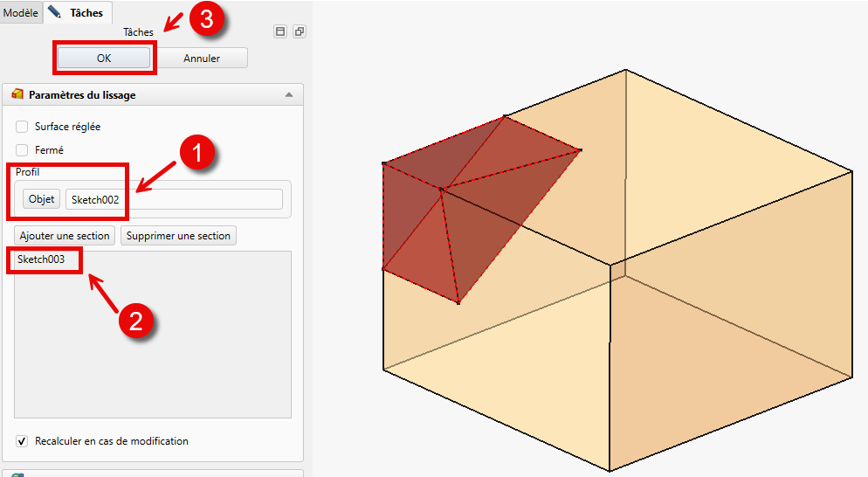
Task: Click the Objet profile button
Action: click(x=41, y=199)
